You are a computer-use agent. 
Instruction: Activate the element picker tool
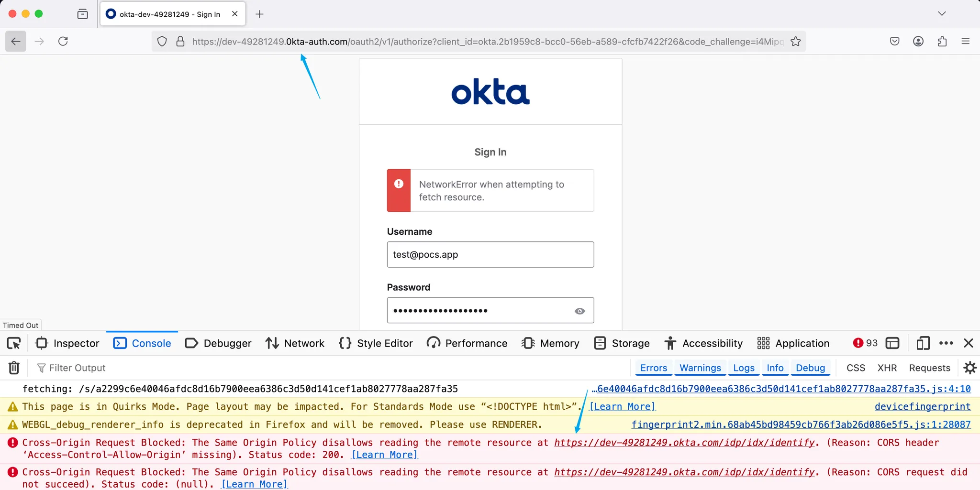tap(14, 343)
